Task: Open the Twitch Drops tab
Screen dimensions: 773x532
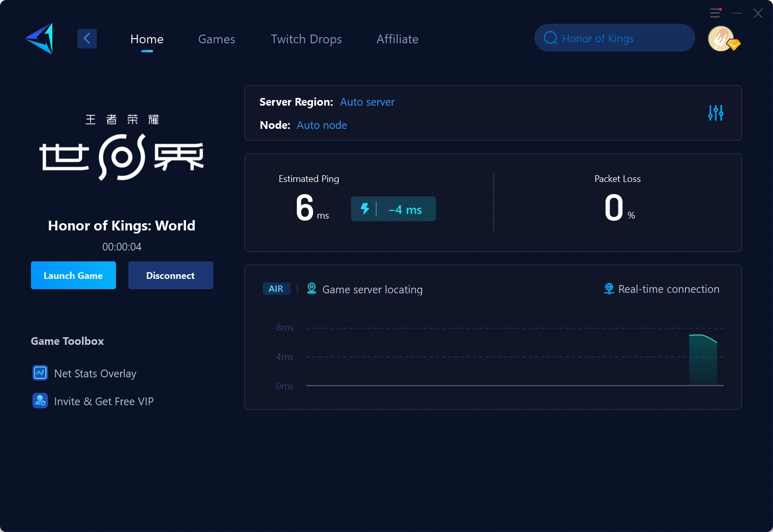Action: click(306, 39)
